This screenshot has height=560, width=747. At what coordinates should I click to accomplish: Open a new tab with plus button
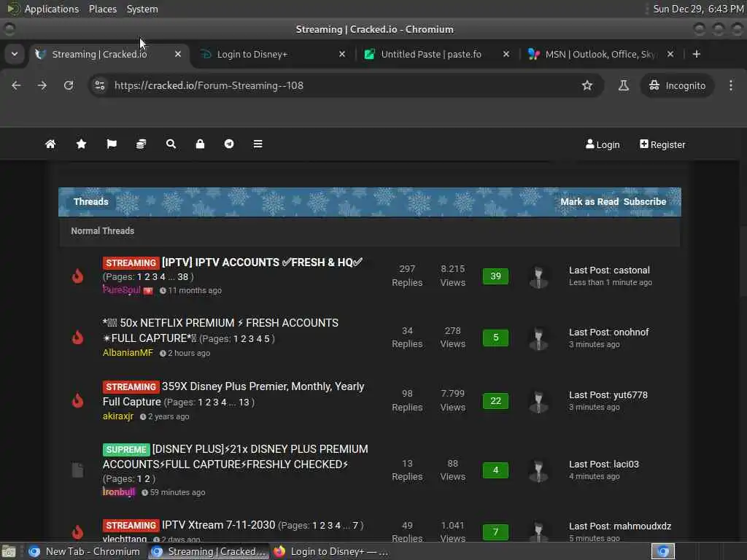(697, 54)
